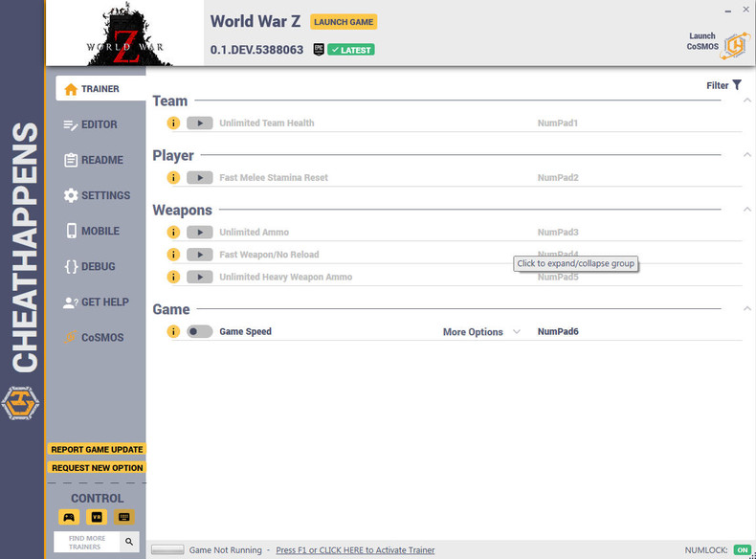Open the SETTINGS tab
This screenshot has width=756, height=559.
coord(97,195)
